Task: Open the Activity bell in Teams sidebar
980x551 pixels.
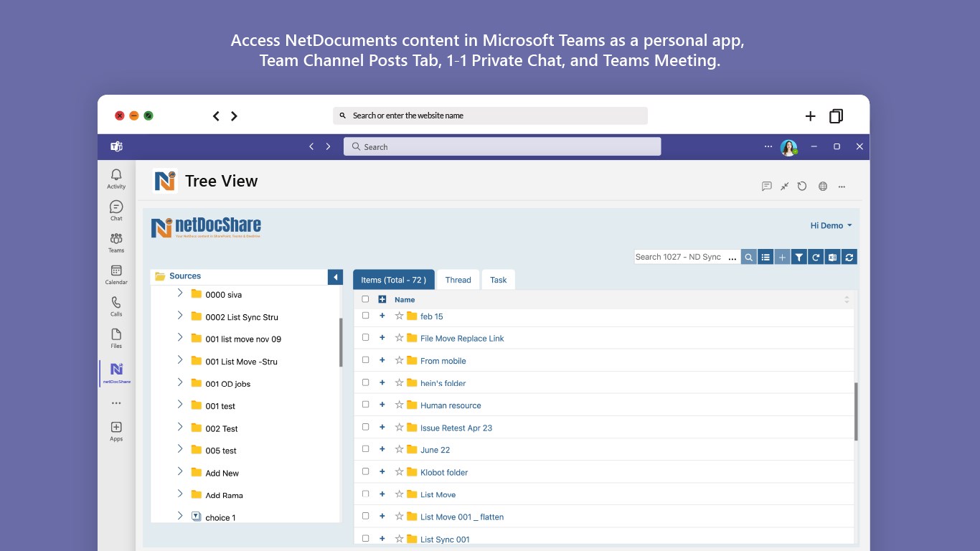Action: [116, 178]
